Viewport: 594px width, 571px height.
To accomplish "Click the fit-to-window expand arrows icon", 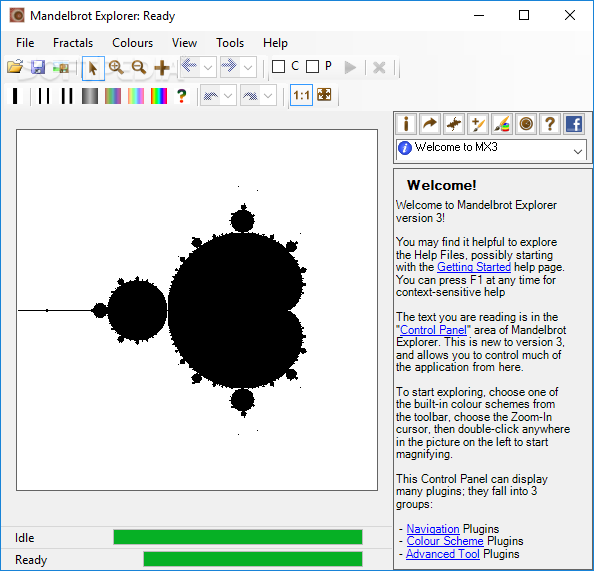I will pyautogui.click(x=324, y=95).
